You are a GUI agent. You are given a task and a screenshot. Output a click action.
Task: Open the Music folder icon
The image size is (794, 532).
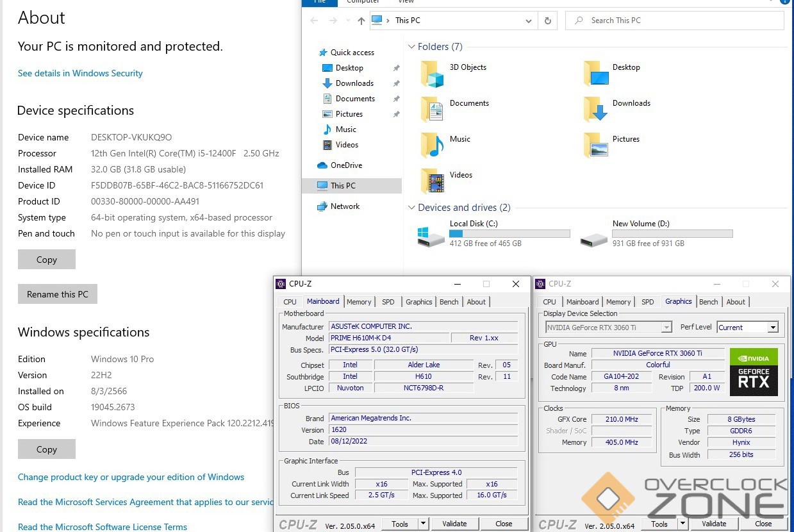click(x=433, y=145)
